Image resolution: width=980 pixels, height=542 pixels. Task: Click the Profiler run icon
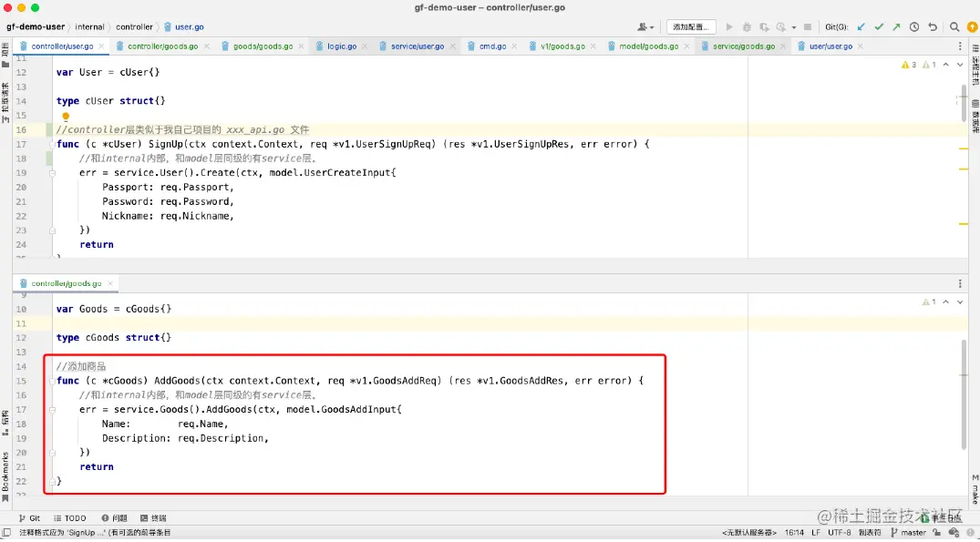pyautogui.click(x=780, y=26)
